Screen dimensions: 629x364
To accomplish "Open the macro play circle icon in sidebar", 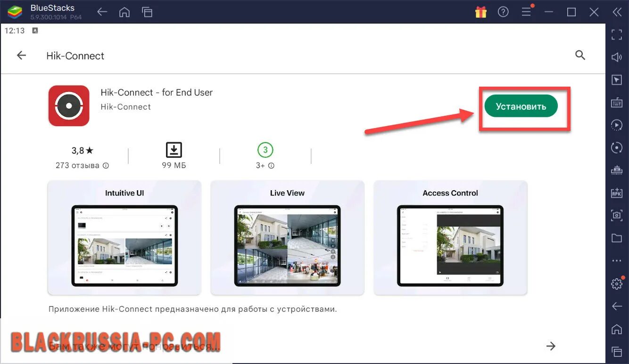I will click(x=617, y=125).
